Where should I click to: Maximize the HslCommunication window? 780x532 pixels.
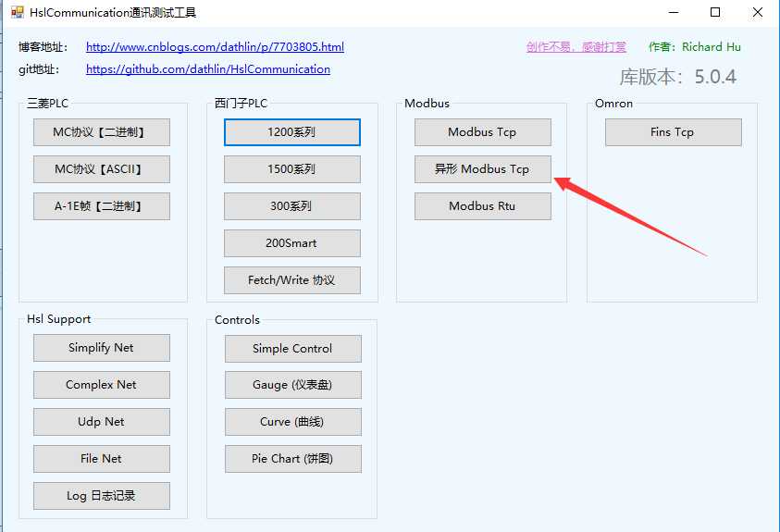tap(715, 12)
